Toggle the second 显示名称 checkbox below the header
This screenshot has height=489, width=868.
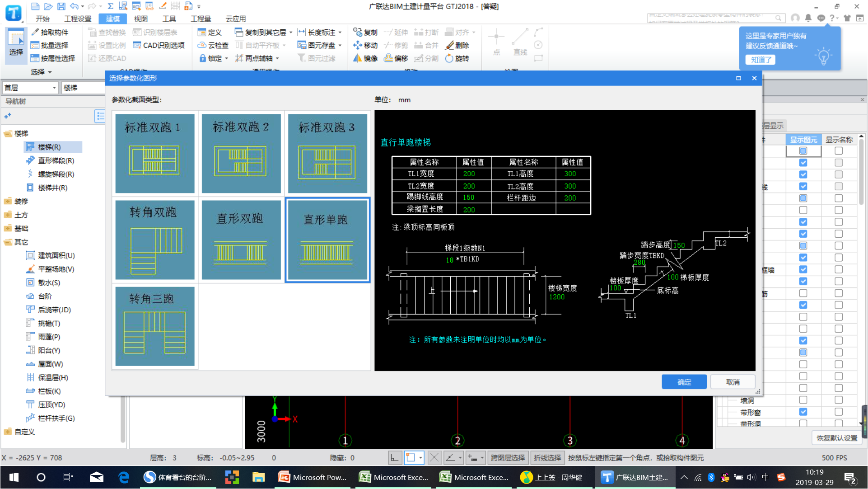pos(839,162)
